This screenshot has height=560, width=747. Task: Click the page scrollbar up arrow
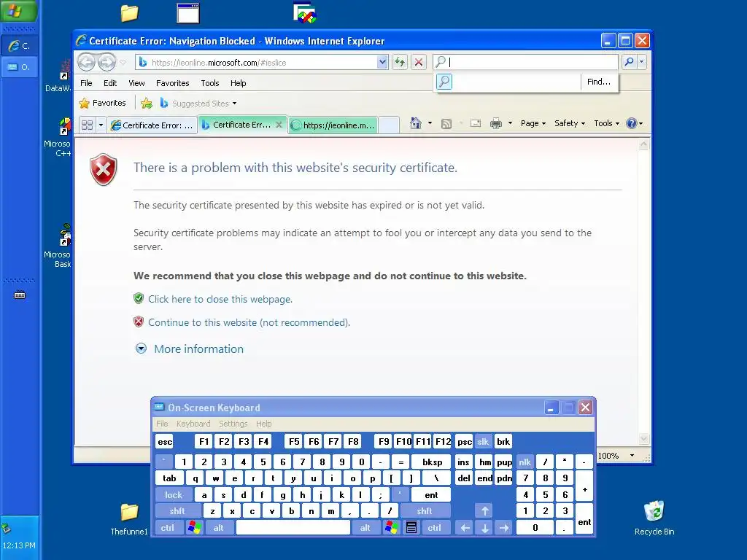point(643,144)
